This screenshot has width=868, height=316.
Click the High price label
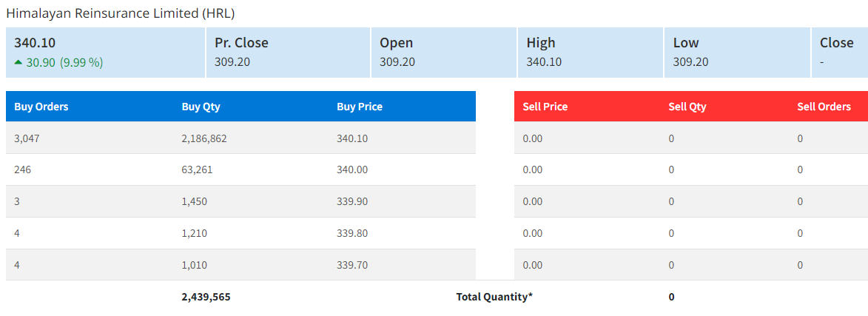541,43
